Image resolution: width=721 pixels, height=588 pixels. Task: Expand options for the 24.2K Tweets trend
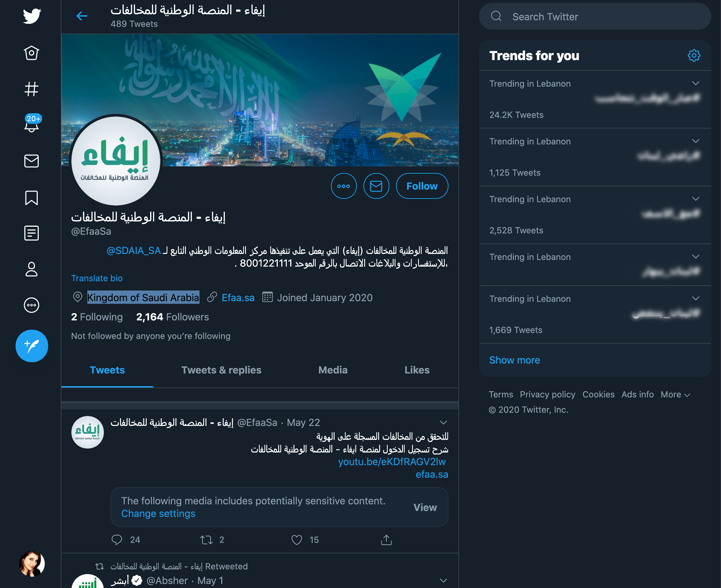(695, 83)
